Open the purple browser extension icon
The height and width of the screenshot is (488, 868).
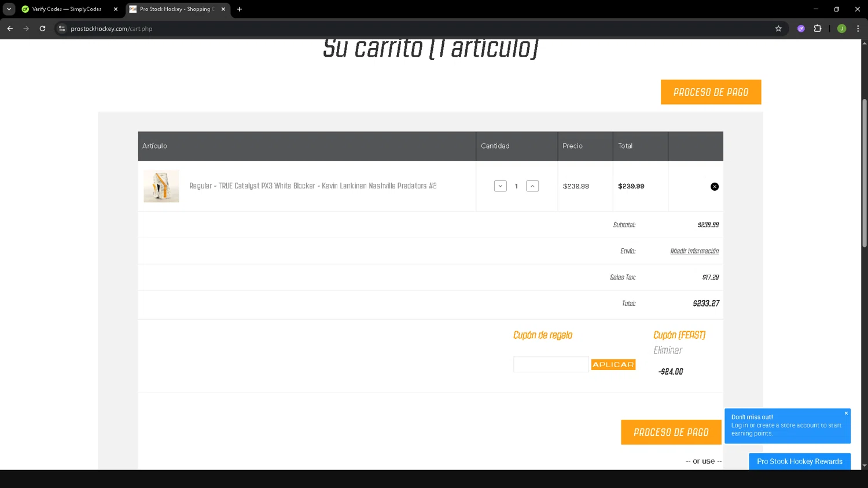click(801, 28)
